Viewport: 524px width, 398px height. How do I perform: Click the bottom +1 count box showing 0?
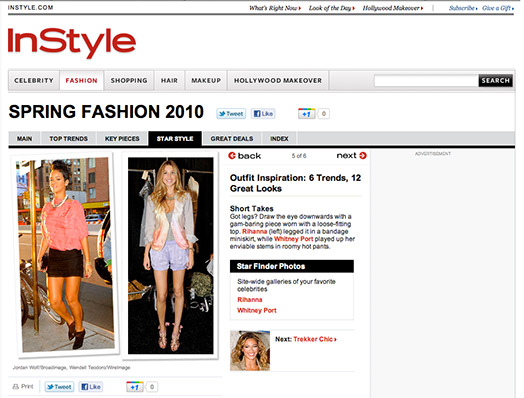pos(152,387)
